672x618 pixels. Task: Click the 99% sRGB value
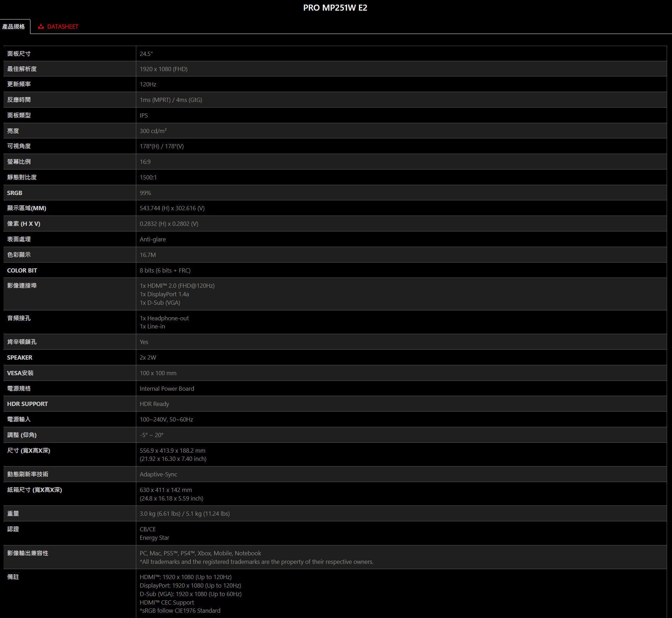click(x=145, y=193)
